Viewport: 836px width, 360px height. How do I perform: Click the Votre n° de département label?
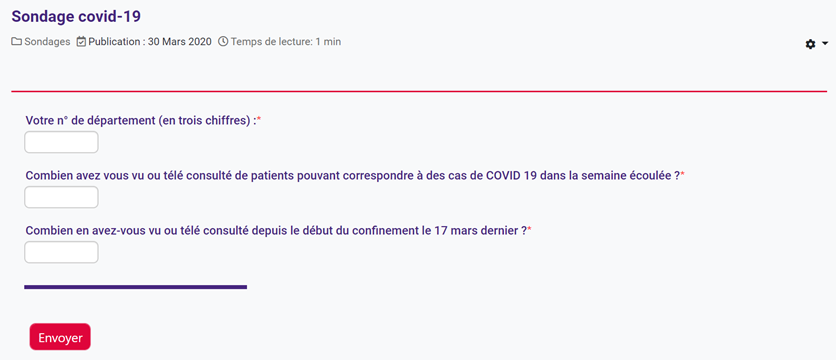coord(141,121)
